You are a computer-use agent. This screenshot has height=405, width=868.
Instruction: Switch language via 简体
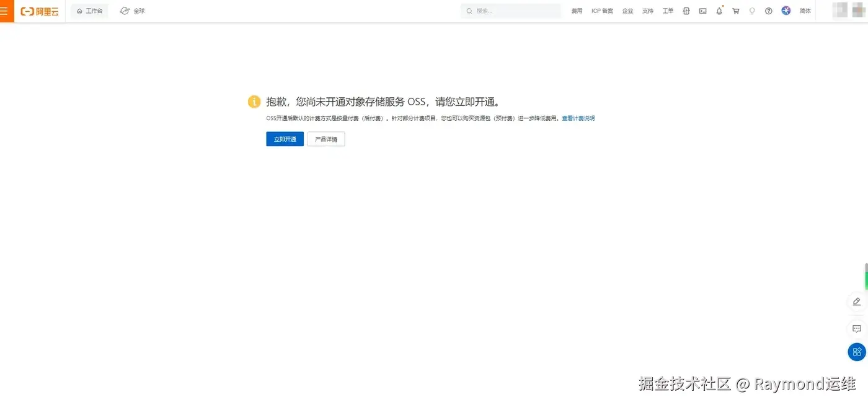tap(805, 11)
